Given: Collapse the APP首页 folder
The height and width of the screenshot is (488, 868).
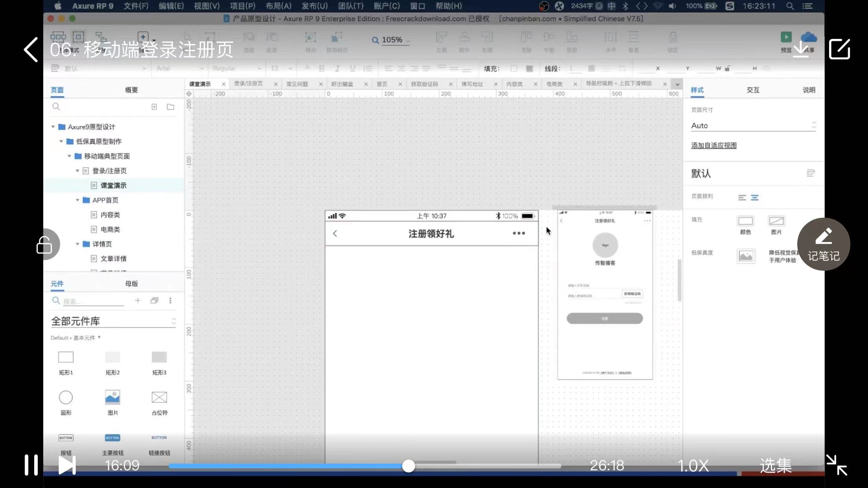Looking at the screenshot, I should tap(77, 200).
